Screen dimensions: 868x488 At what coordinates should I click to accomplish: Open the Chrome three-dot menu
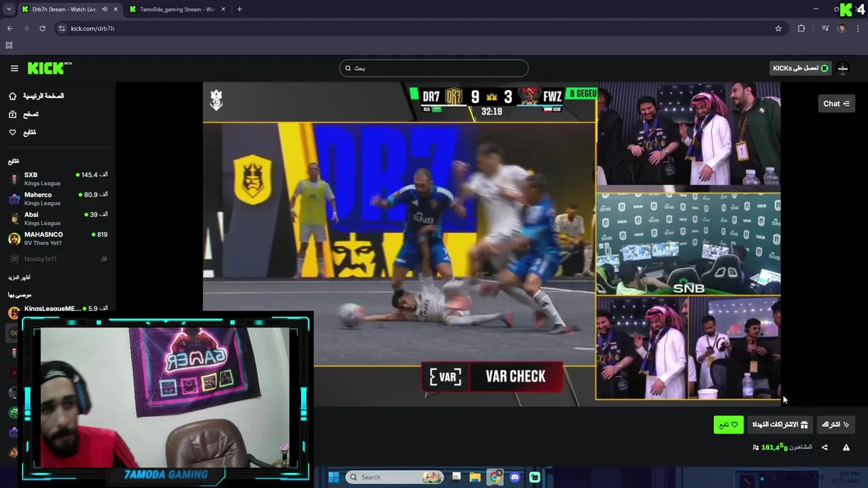click(859, 28)
